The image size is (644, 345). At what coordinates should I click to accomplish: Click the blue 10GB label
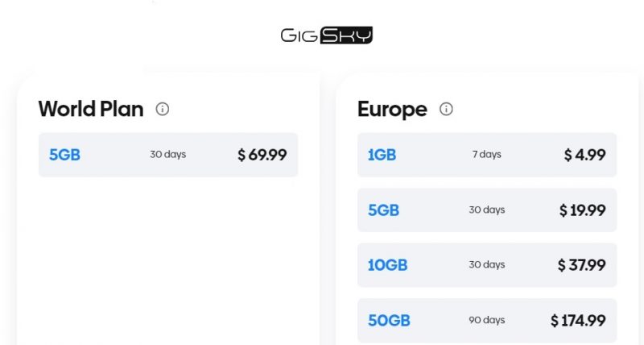coord(387,265)
